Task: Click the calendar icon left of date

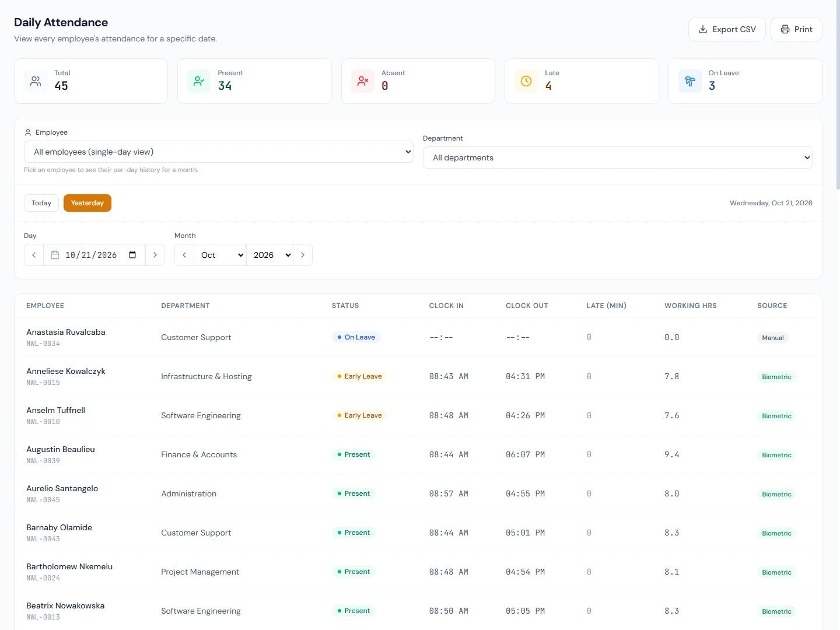Action: click(55, 255)
